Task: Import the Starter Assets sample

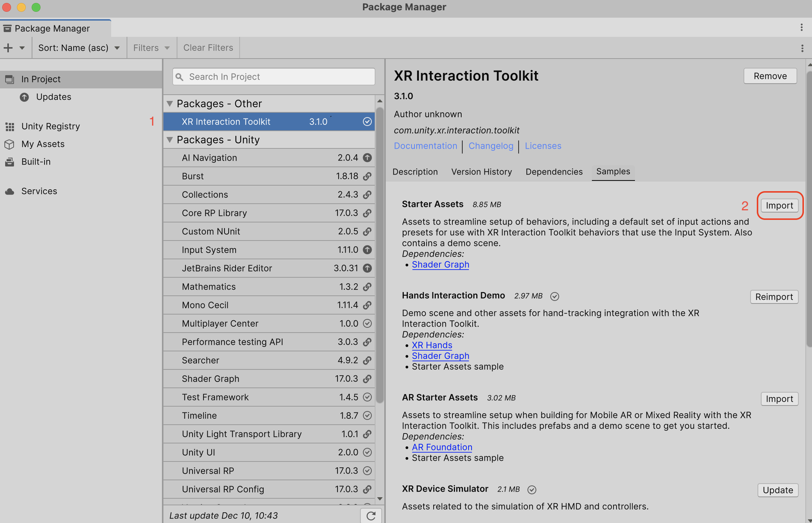Action: [x=779, y=205]
